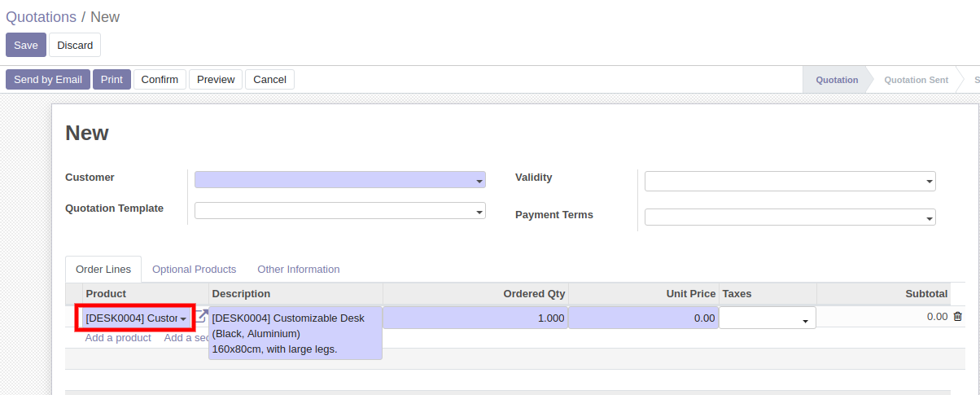The image size is (980, 395).
Task: Go back to Quotations breadcrumb
Action: click(41, 16)
